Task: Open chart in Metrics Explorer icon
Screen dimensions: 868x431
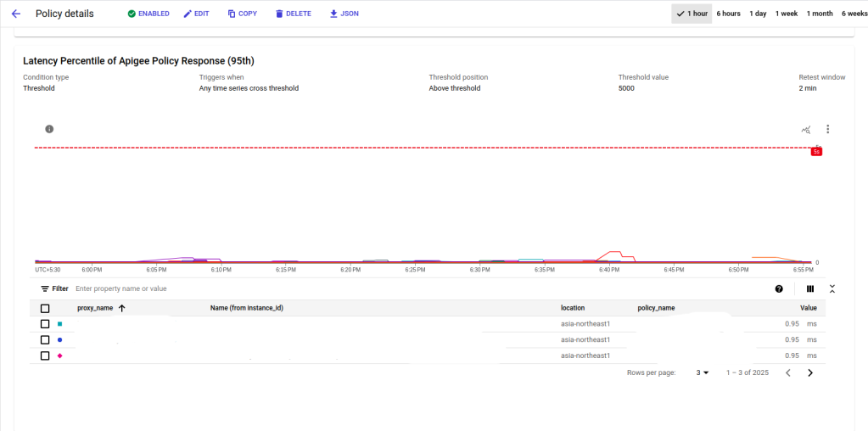Action: (807, 130)
